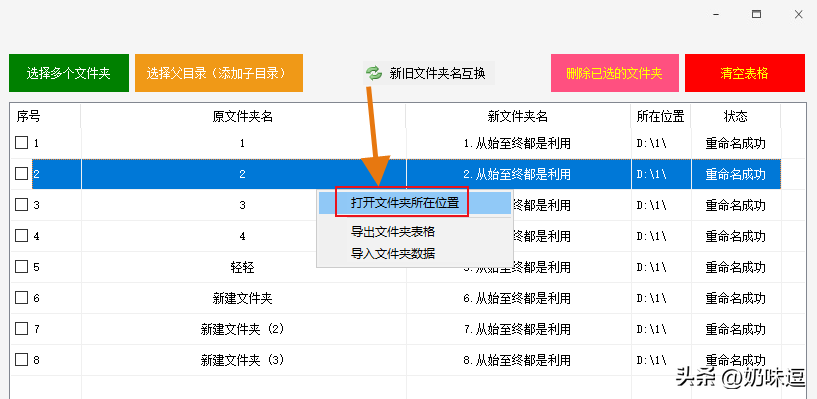Choose 打开文件夹所在位置 from context menu
The width and height of the screenshot is (817, 399).
point(415,203)
